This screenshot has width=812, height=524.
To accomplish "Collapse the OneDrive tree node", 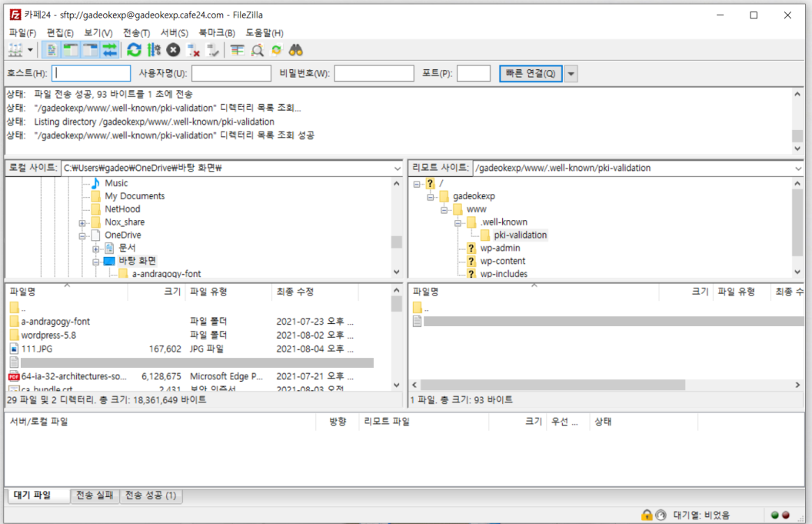I will click(x=82, y=235).
